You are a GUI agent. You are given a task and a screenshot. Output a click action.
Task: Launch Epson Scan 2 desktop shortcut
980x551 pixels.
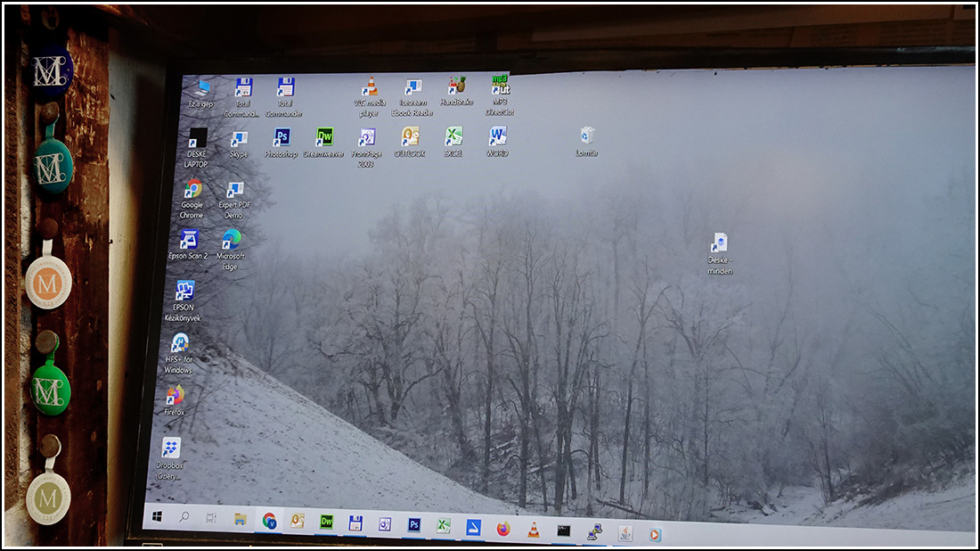click(x=188, y=244)
